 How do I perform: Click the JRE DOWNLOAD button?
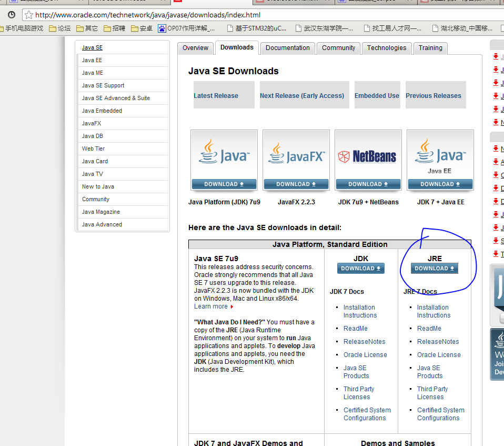tap(434, 269)
